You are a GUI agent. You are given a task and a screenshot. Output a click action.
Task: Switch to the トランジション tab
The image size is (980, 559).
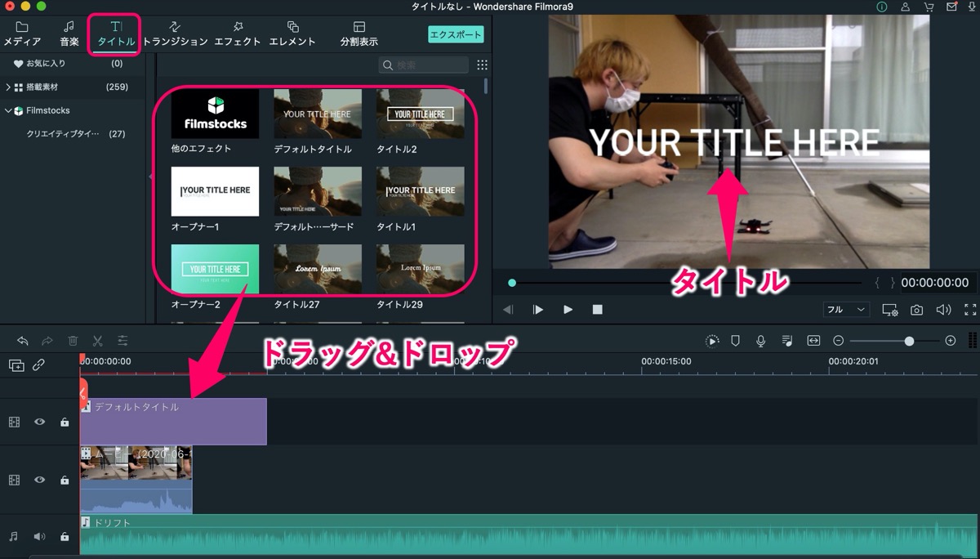click(x=175, y=34)
